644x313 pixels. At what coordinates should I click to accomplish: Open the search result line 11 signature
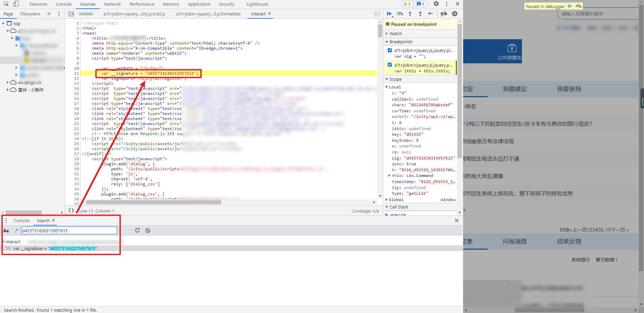[231, 248]
